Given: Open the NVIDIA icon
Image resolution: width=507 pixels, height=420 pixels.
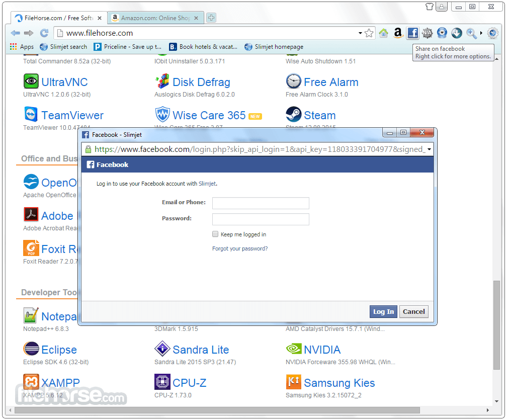Looking at the screenshot, I should click(294, 349).
